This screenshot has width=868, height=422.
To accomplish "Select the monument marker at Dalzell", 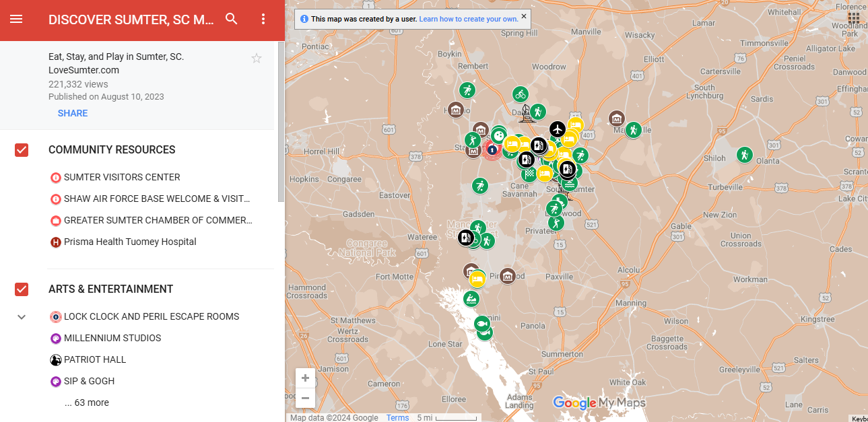I will 526,113.
